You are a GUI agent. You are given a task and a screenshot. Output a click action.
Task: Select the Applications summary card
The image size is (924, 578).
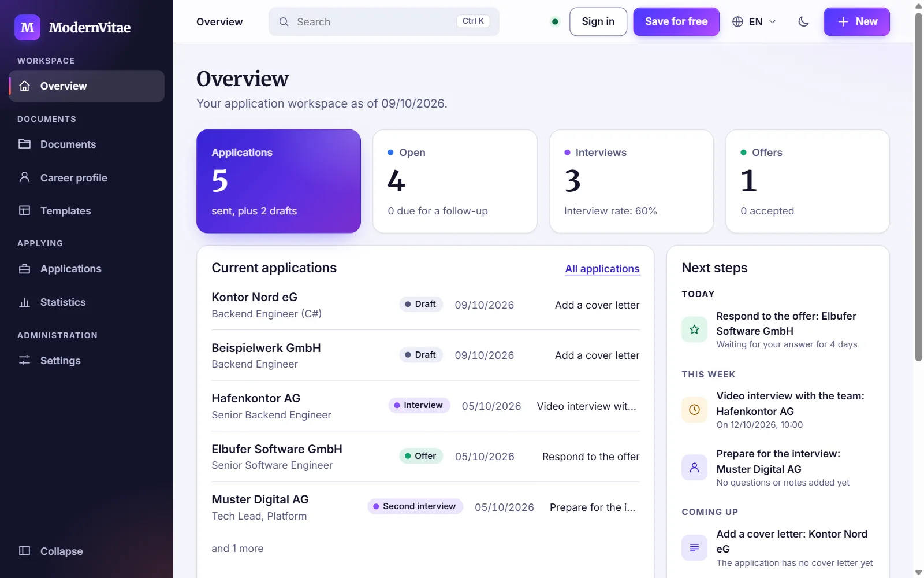pos(278,181)
